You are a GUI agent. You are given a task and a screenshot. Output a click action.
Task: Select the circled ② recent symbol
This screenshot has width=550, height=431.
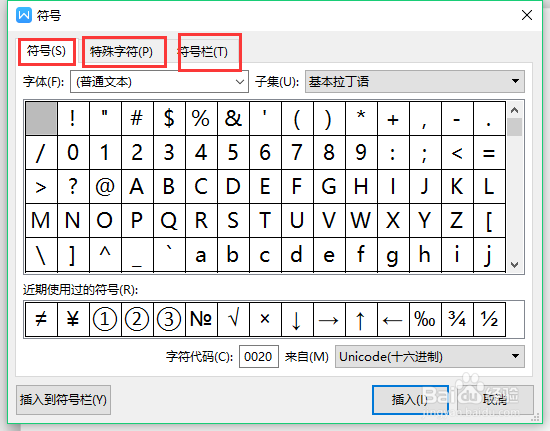(137, 319)
